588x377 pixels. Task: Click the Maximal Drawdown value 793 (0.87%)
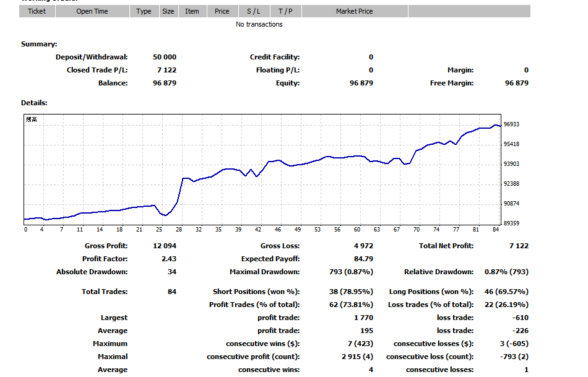tap(350, 272)
